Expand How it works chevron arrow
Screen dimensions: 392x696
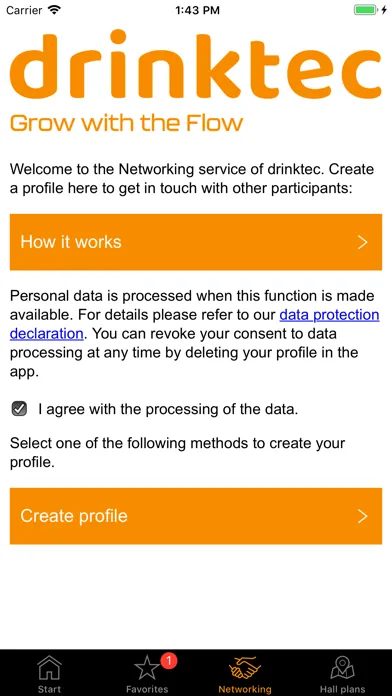click(363, 242)
